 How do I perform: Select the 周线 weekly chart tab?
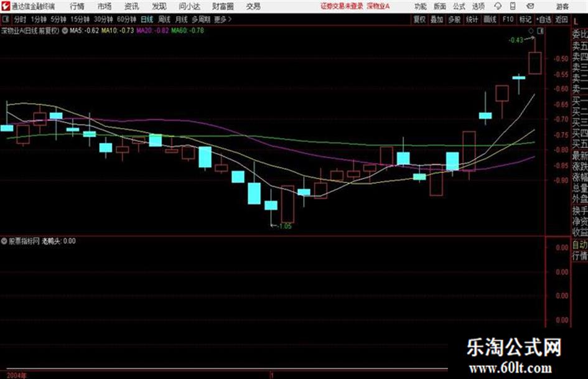(164, 19)
